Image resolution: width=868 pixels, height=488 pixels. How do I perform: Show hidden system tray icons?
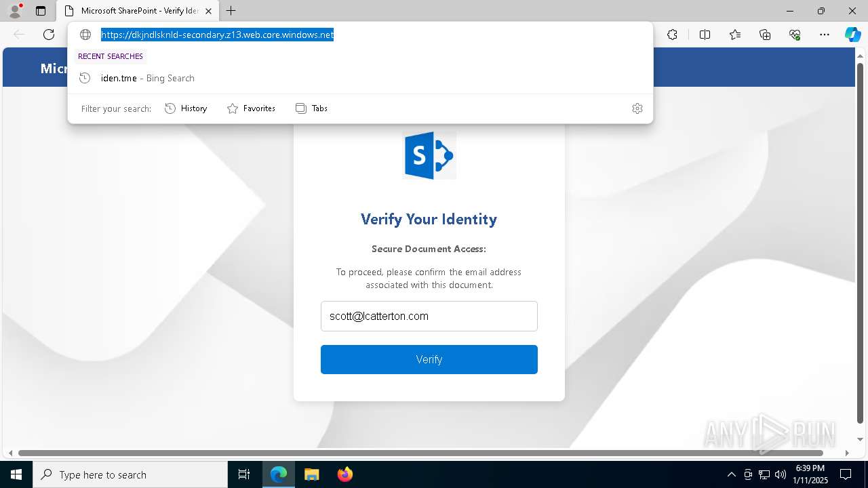pos(731,474)
